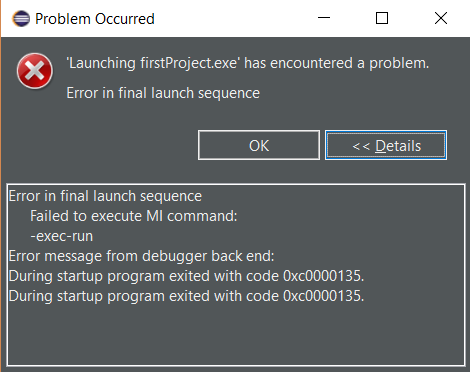Viewport: 470px width, 372px height.
Task: Select the 'Failed to execute MI command:' line
Action: [134, 216]
